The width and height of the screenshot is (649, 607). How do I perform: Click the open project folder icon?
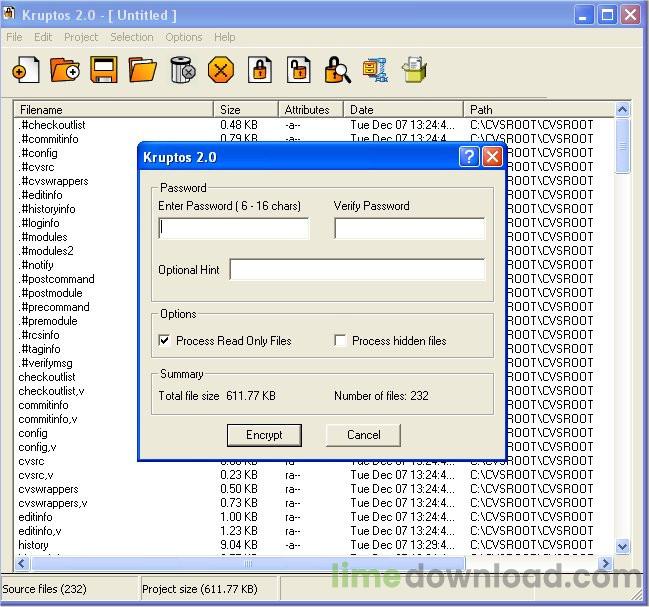point(143,70)
